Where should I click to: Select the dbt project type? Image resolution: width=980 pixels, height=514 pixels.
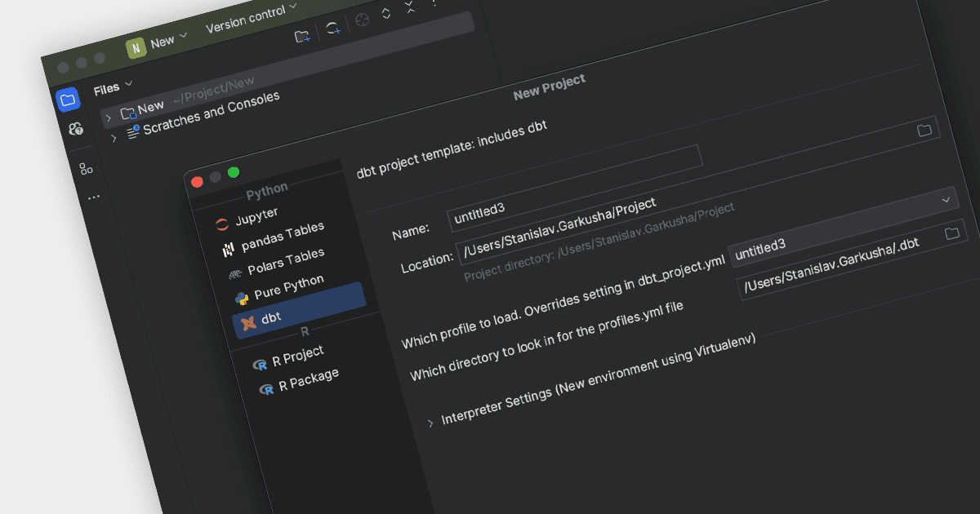(x=299, y=309)
